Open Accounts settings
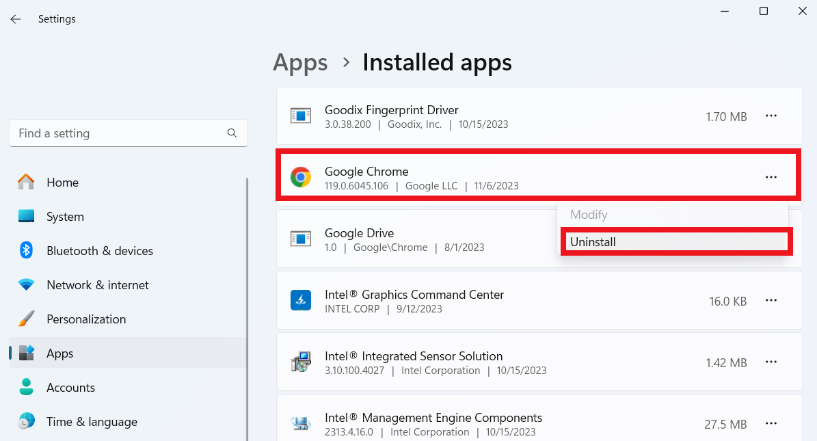Screen dimensions: 817x441 128,387
